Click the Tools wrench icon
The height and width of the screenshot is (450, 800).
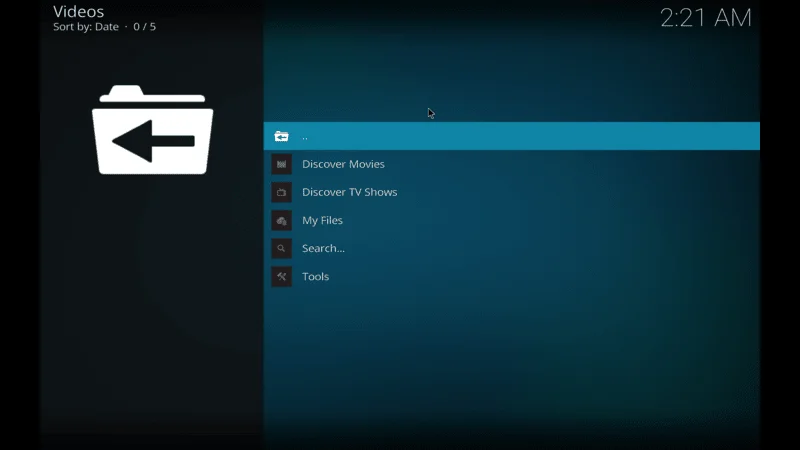click(281, 277)
